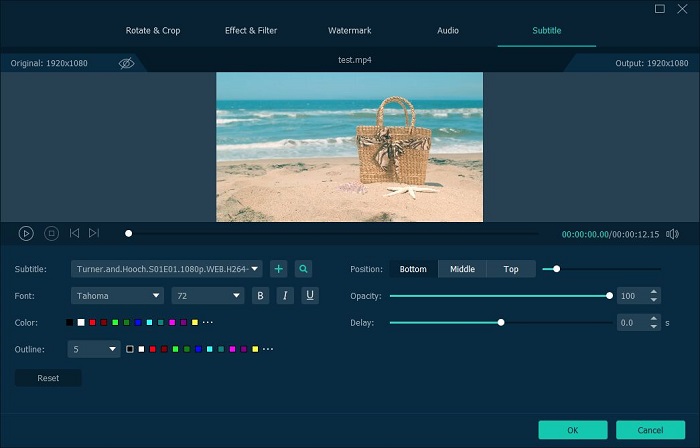Image resolution: width=700 pixels, height=448 pixels.
Task: Open the subtitle file dropdown
Action: coord(167,269)
